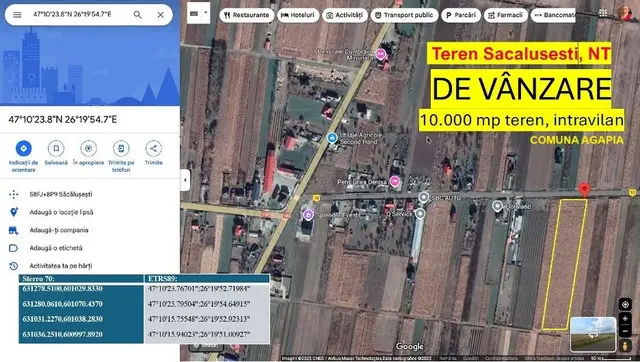Viewport: 640px width, 362px height.
Task: Click Adaugă o etichetă
Action: tap(56, 248)
